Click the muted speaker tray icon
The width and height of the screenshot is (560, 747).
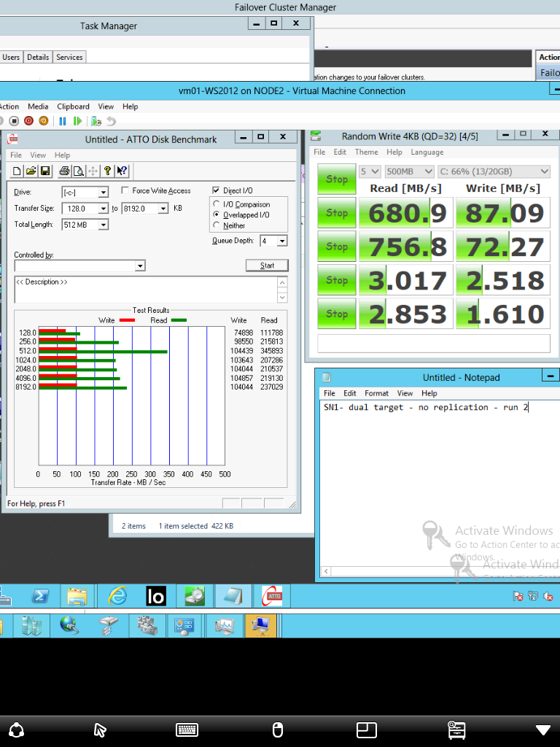[x=548, y=596]
